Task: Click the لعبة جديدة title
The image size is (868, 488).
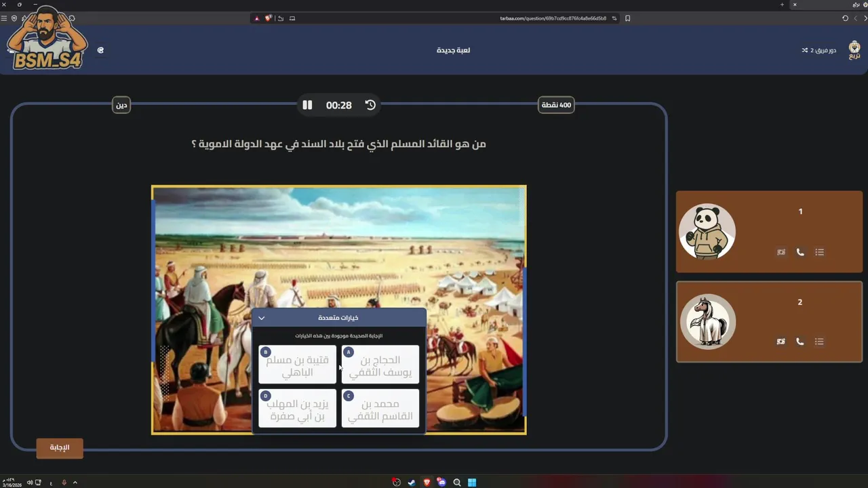Action: [454, 50]
